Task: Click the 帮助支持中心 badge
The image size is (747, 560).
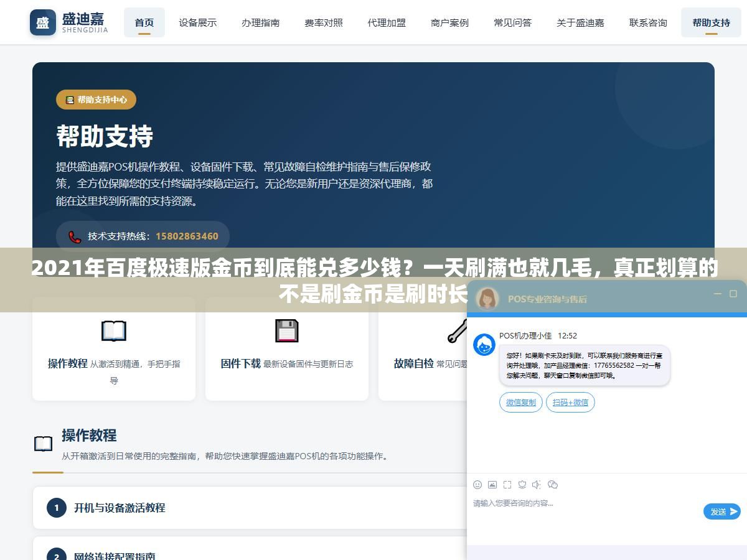Action: pyautogui.click(x=96, y=100)
